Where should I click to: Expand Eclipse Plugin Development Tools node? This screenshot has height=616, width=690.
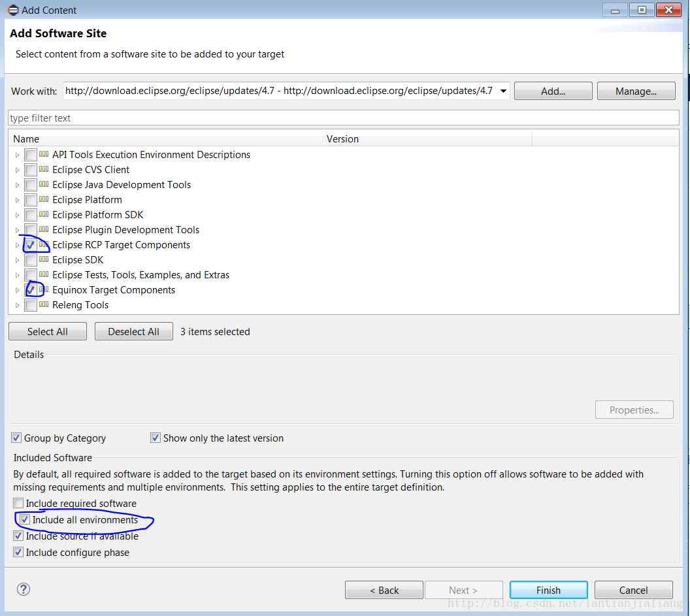click(17, 230)
